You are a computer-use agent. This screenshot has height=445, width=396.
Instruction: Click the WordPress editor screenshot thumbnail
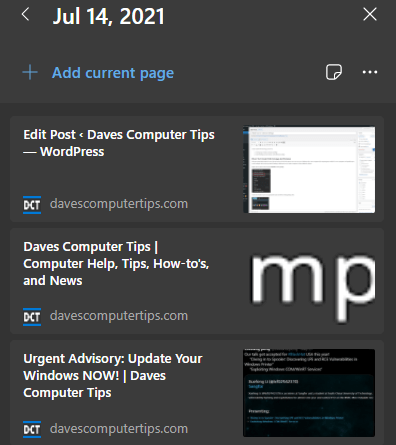(309, 169)
